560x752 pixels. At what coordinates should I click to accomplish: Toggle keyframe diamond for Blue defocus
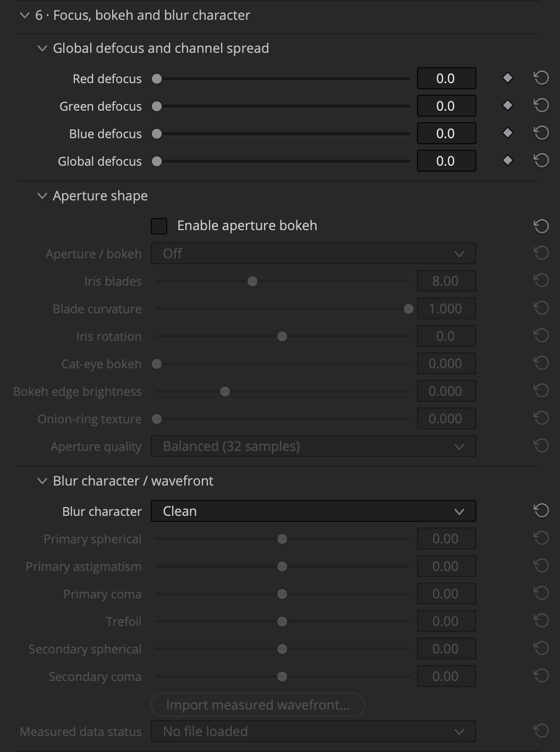pos(508,133)
